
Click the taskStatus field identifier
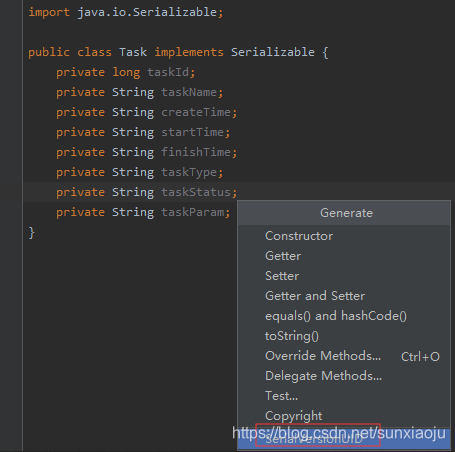(x=196, y=192)
